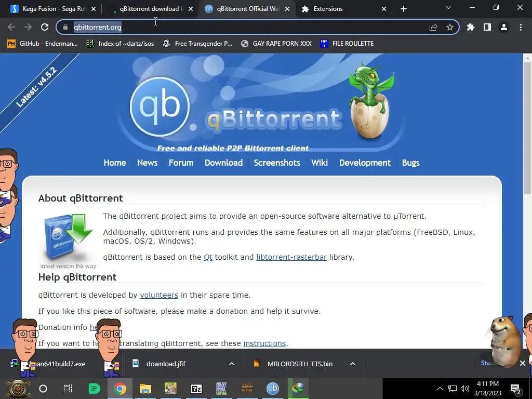532x399 pixels.
Task: Toggle the Chrome side panel
Action: [x=487, y=27]
